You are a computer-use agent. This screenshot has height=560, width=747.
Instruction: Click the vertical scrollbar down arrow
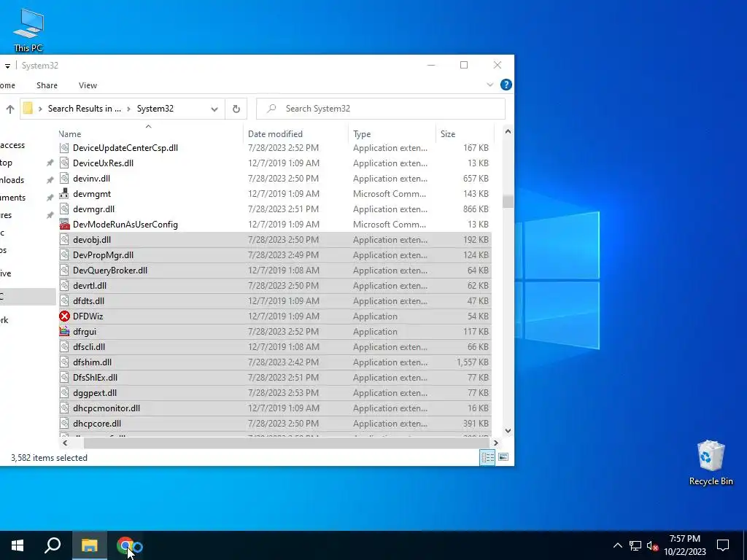[508, 430]
